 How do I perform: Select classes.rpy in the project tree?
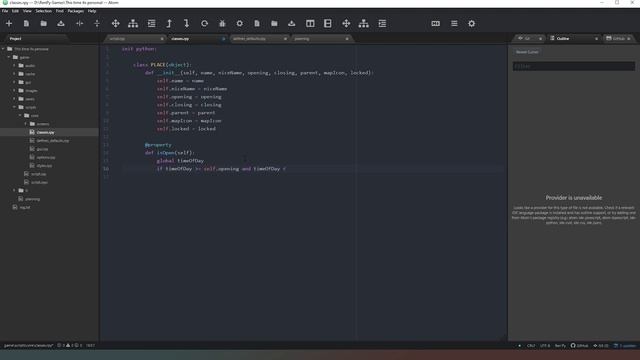tap(45, 132)
